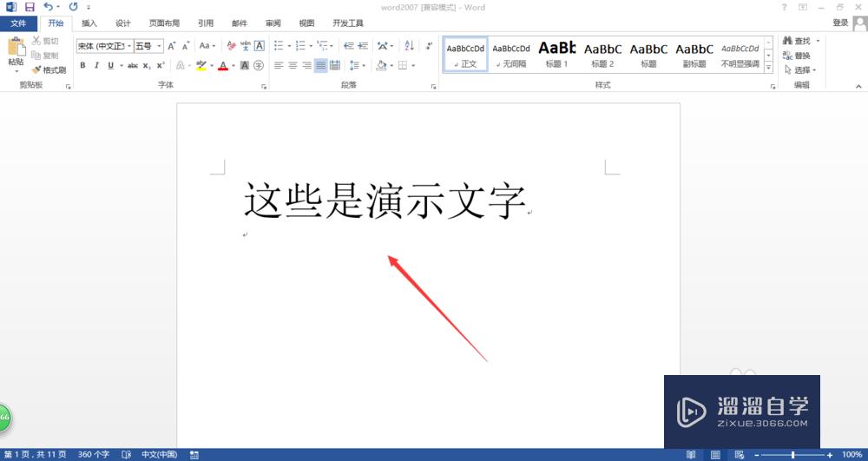This screenshot has height=461, width=868.
Task: Click the text highlight color swatch
Action: 201,65
